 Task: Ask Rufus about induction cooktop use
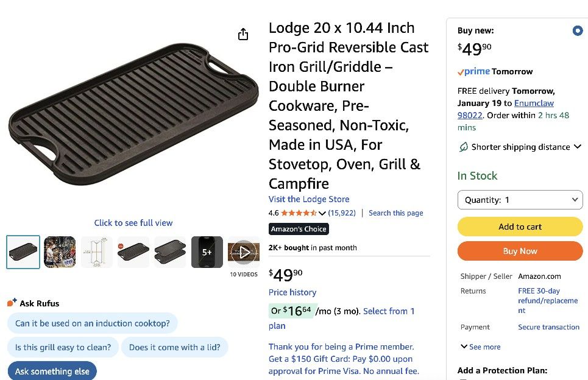[93, 323]
